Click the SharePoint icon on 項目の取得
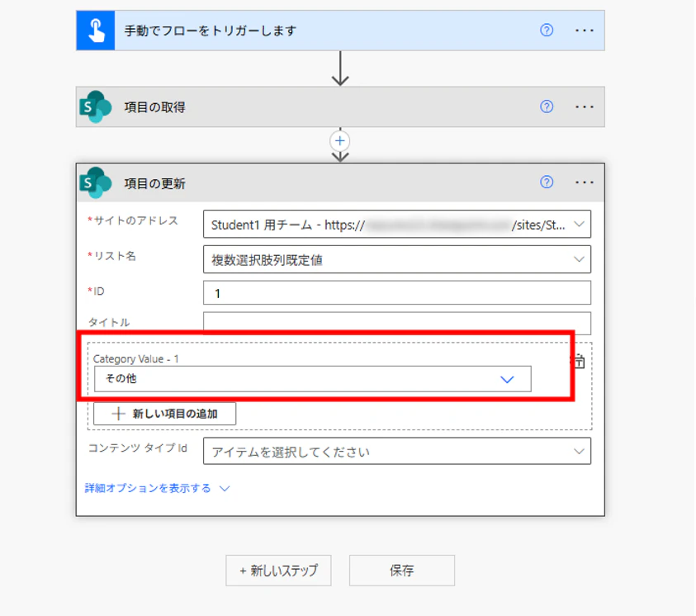The width and height of the screenshot is (696, 616). pyautogui.click(x=96, y=107)
